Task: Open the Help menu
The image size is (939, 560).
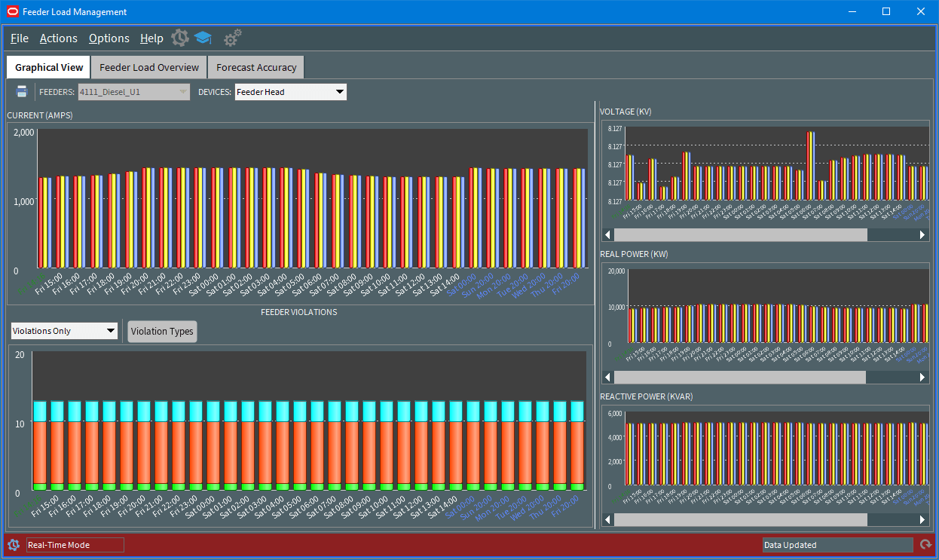Action: click(151, 38)
